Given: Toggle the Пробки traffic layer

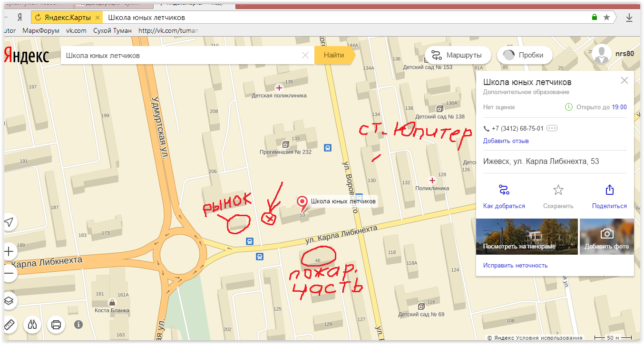Looking at the screenshot, I should [524, 55].
